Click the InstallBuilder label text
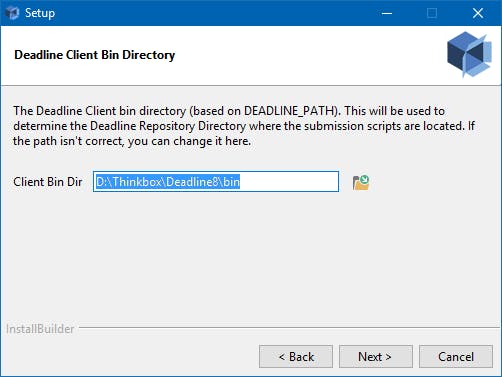502x377 pixels. click(40, 329)
